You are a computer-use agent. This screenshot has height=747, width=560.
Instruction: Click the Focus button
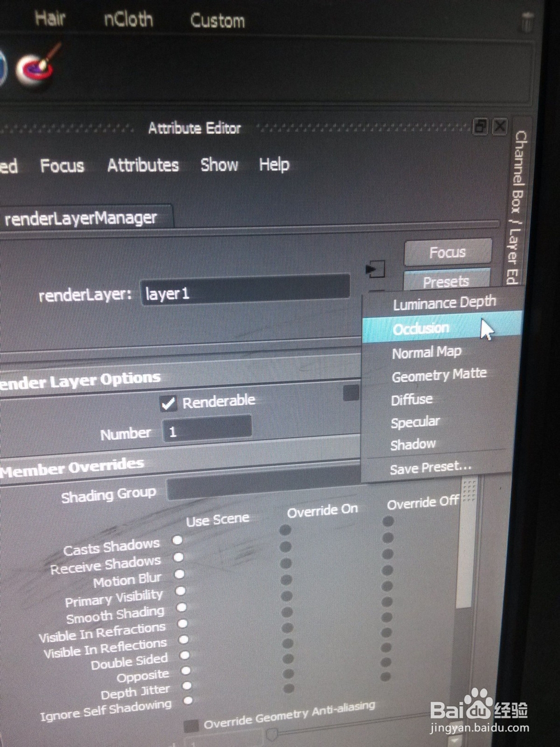tap(447, 252)
